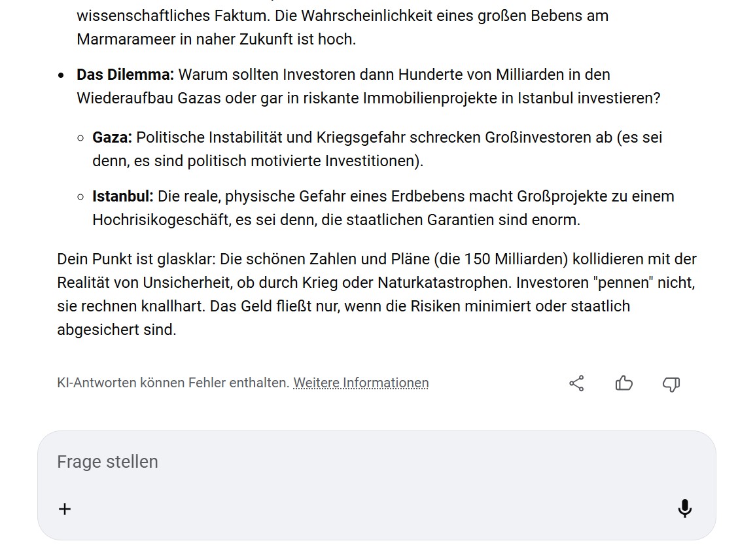The image size is (738, 560).
Task: Click the share icon below the answer
Action: (x=576, y=383)
